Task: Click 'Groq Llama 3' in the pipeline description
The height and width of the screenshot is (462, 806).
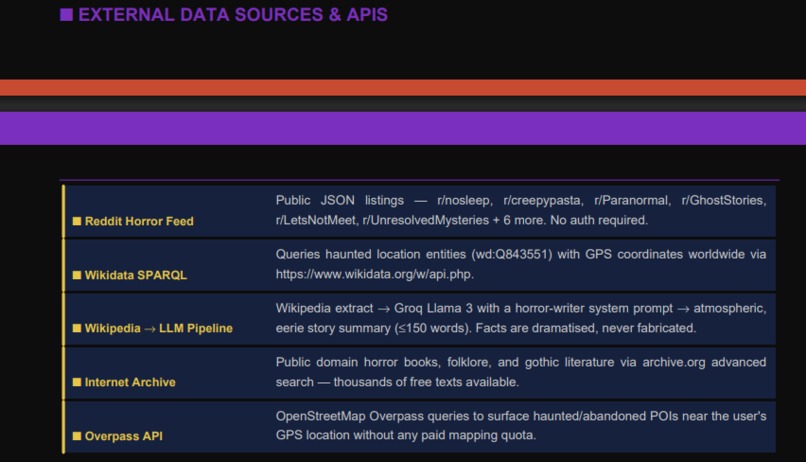Action: (433, 308)
